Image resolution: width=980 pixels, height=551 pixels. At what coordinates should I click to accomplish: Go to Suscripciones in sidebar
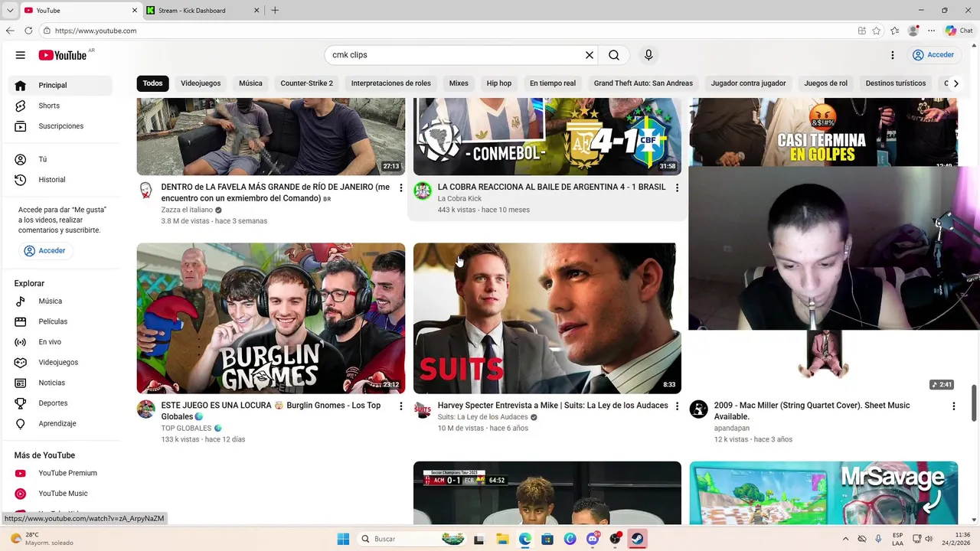point(61,126)
